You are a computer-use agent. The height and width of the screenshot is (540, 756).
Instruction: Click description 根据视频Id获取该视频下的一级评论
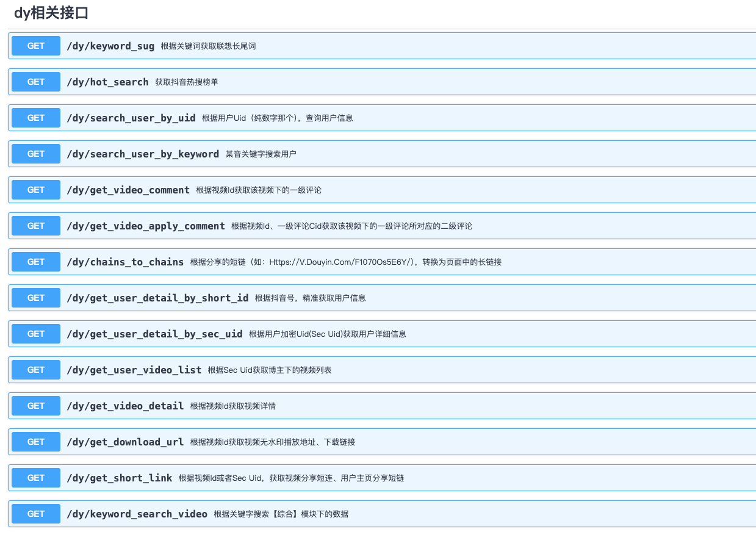tap(259, 190)
